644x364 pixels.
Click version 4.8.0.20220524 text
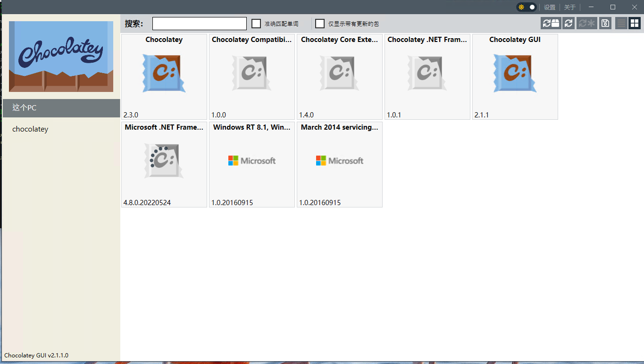pos(147,203)
